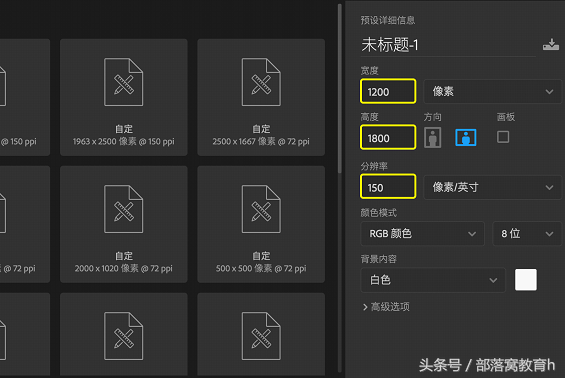Open the width unit 像素 dropdown
Screen dimensions: 565x378
coord(492,92)
